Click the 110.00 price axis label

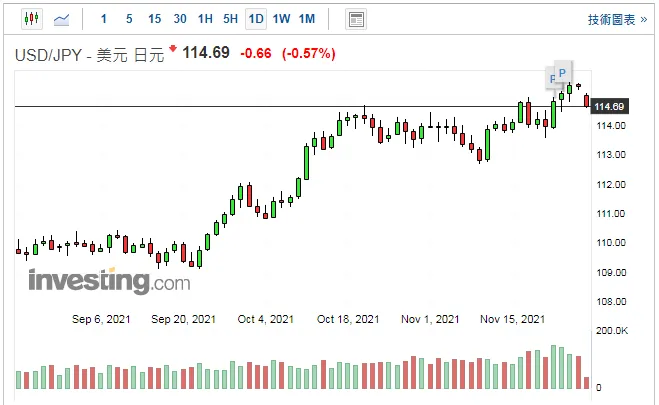[x=611, y=242]
